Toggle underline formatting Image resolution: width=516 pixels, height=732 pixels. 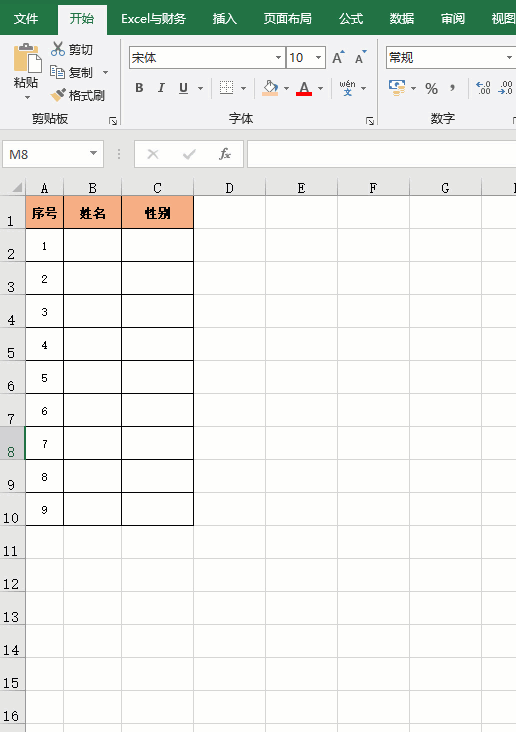184,88
